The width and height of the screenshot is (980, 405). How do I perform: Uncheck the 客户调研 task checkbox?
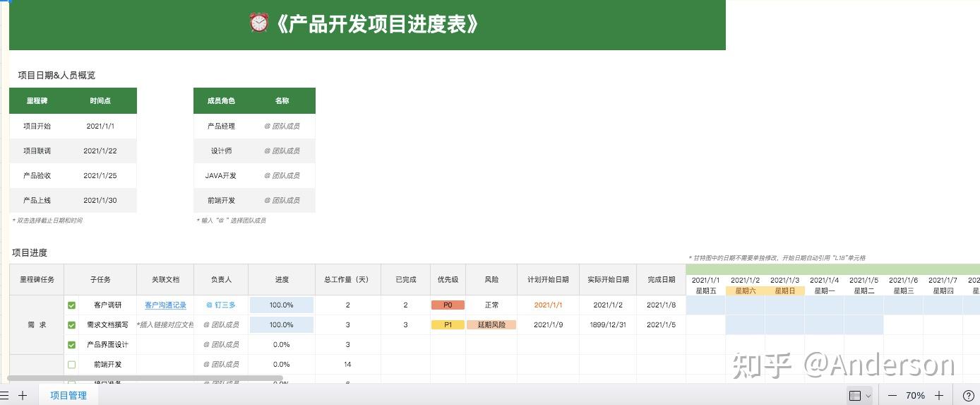(71, 305)
